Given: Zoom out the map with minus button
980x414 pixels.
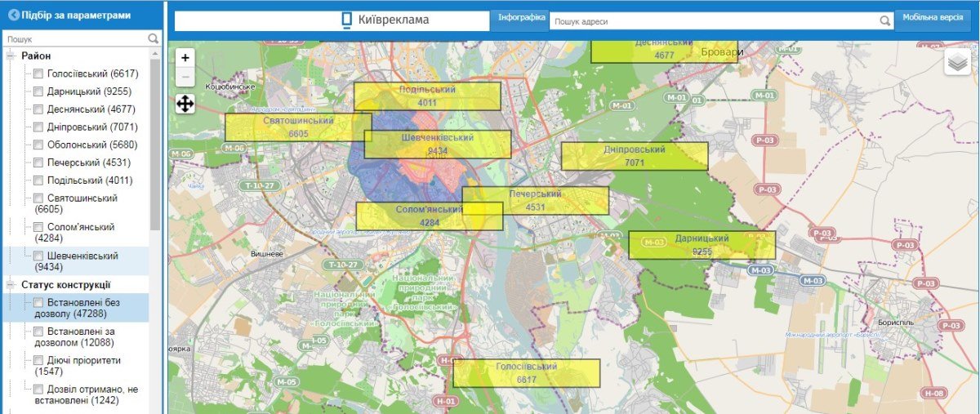Looking at the screenshot, I should tap(185, 78).
